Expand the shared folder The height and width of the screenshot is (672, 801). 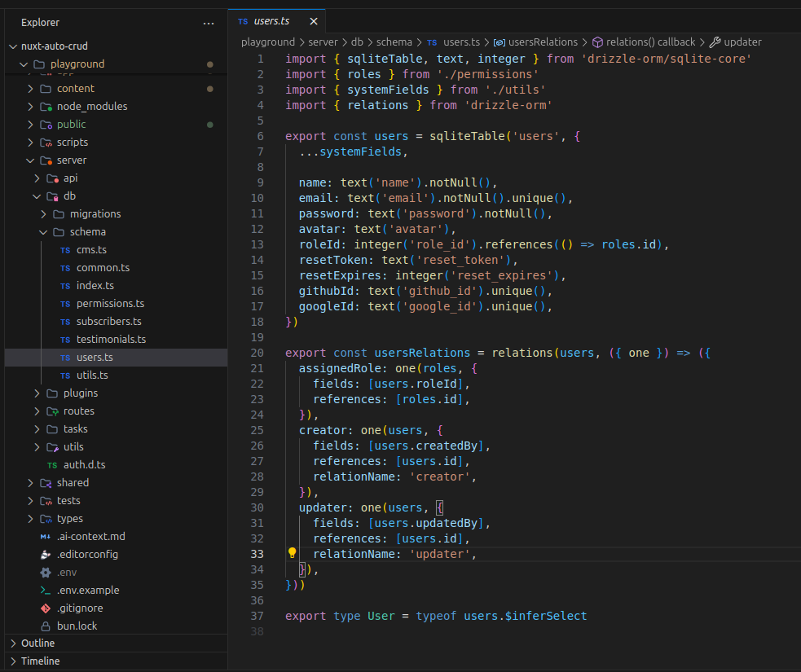point(30,482)
